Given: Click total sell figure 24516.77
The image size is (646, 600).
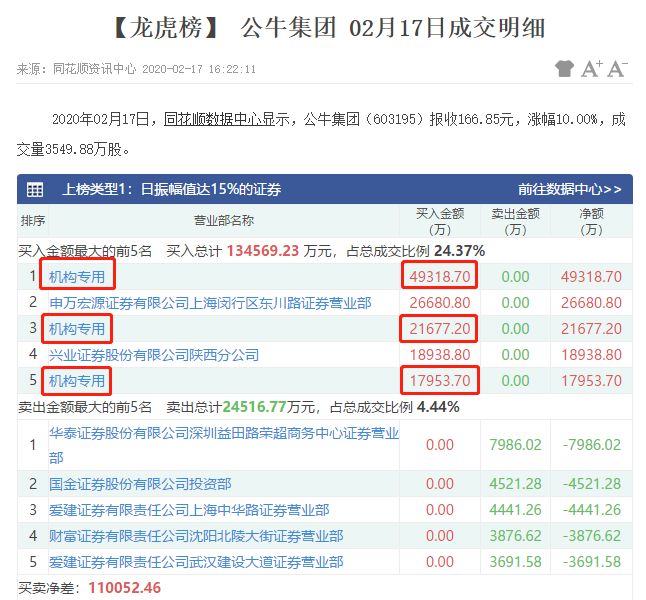Looking at the screenshot, I should (254, 407).
